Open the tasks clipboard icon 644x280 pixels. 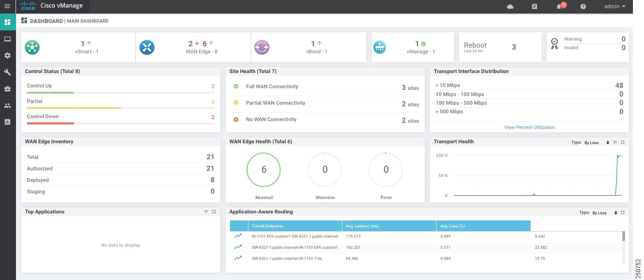coord(535,7)
